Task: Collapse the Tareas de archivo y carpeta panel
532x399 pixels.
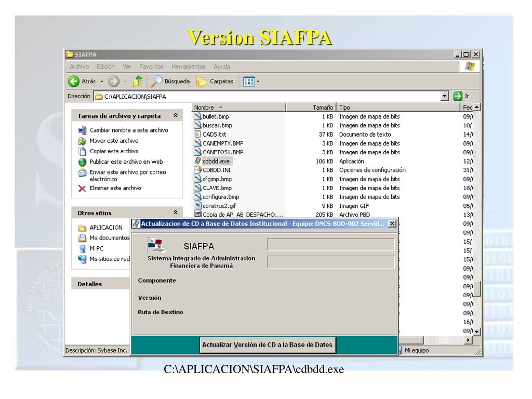Action: (176, 115)
